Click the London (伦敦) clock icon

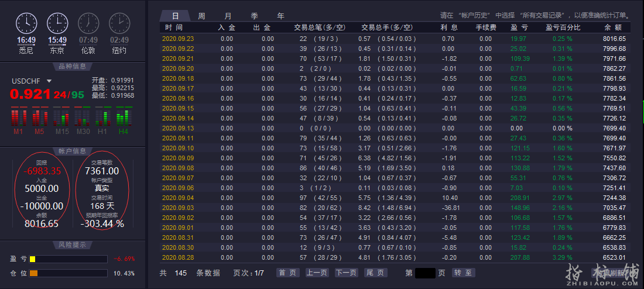click(x=88, y=23)
